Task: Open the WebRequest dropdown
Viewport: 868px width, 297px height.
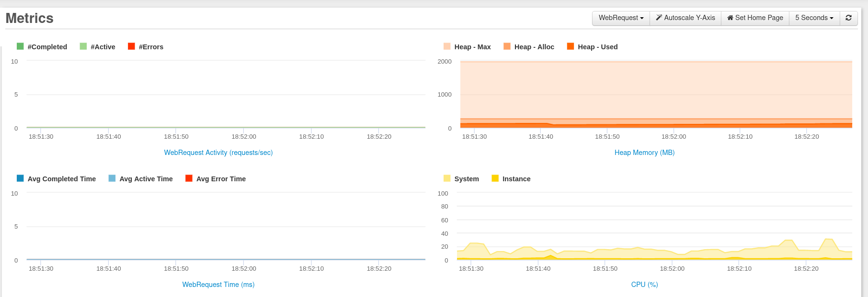Action: coord(621,18)
